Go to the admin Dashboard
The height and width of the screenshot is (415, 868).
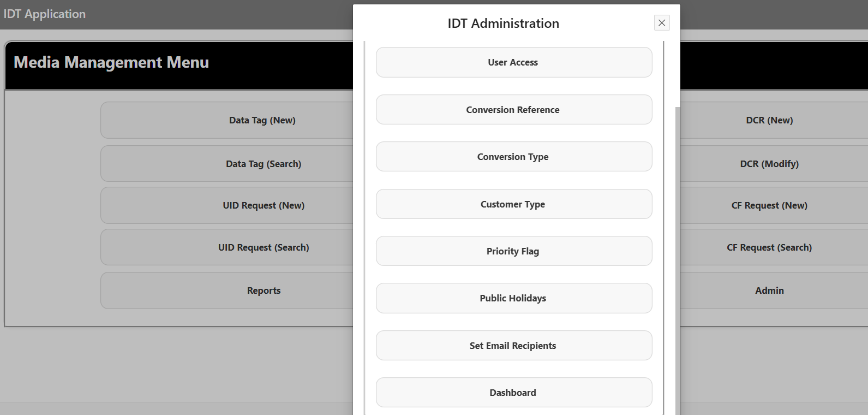[x=513, y=393]
